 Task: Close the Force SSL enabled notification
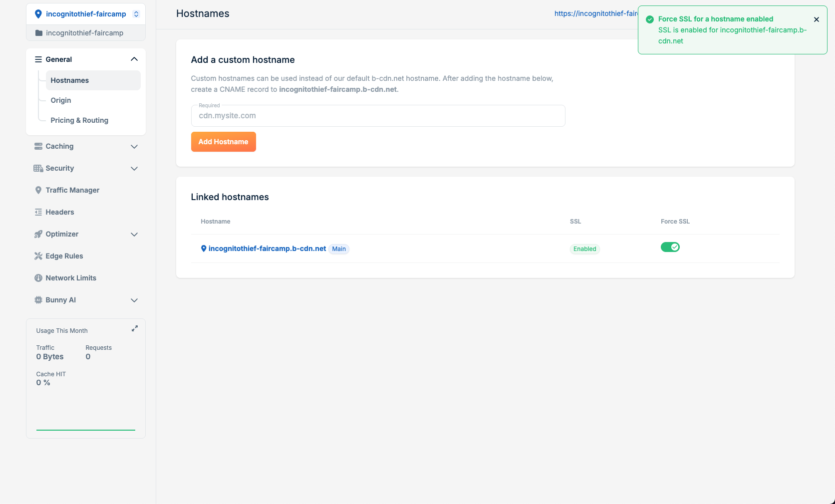[817, 19]
